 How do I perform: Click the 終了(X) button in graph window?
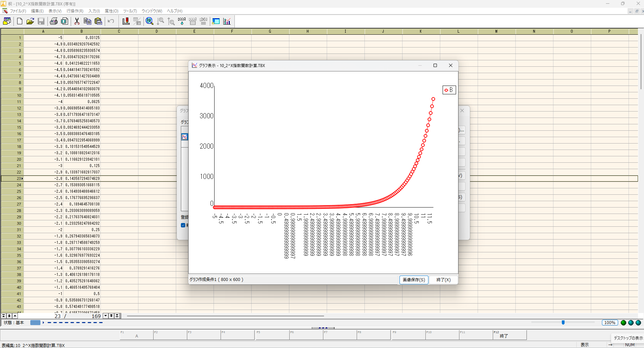[x=443, y=280]
